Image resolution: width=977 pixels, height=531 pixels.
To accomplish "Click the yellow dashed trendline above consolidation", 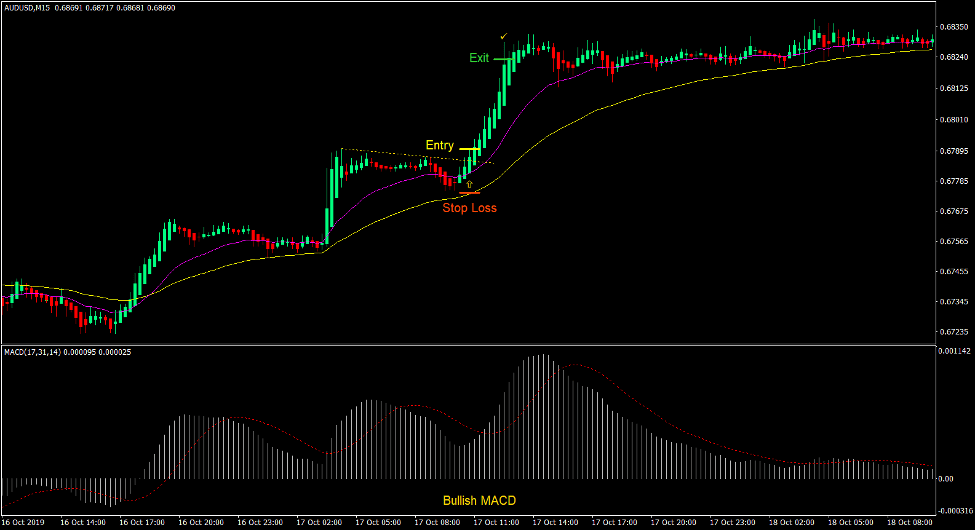I will click(x=400, y=154).
